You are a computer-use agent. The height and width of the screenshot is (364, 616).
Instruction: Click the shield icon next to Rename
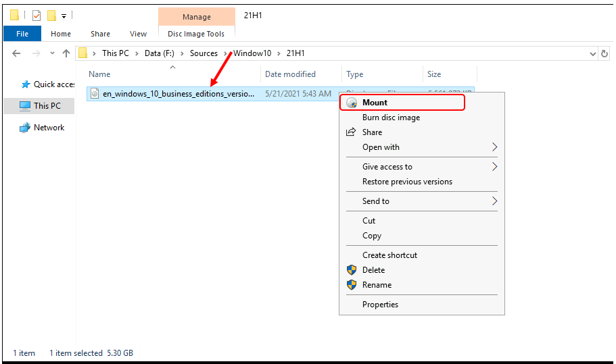(x=352, y=285)
